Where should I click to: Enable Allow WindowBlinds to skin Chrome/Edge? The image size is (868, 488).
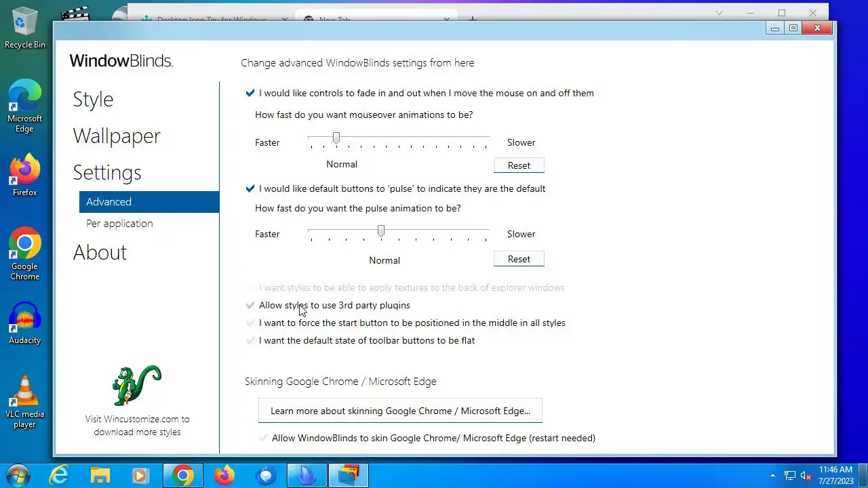(263, 438)
